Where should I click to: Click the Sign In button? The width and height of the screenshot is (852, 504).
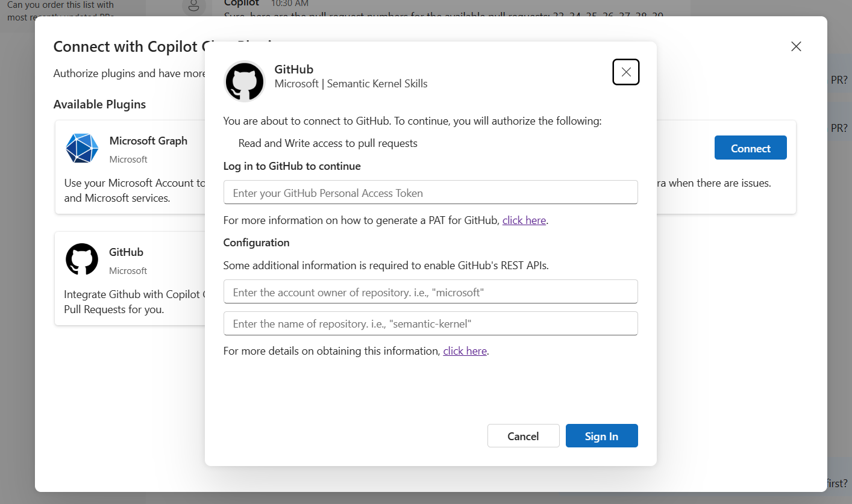pos(601,436)
